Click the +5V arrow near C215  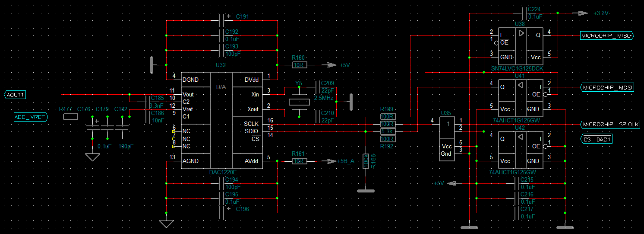(451, 183)
